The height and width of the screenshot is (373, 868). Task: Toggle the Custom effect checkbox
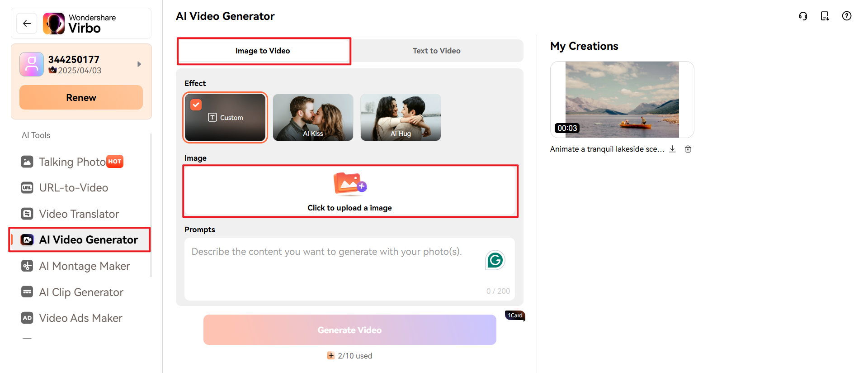(x=196, y=105)
